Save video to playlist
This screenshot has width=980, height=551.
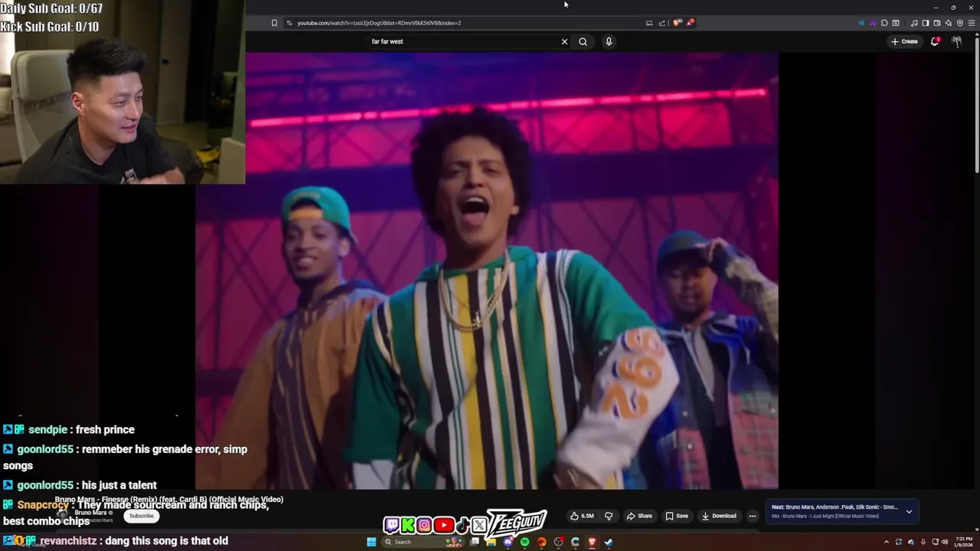[677, 516]
